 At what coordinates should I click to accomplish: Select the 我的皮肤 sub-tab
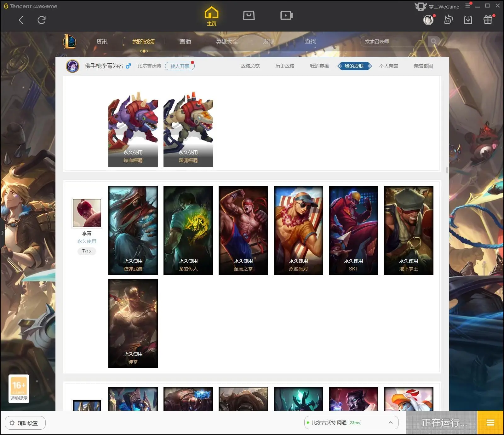(354, 66)
